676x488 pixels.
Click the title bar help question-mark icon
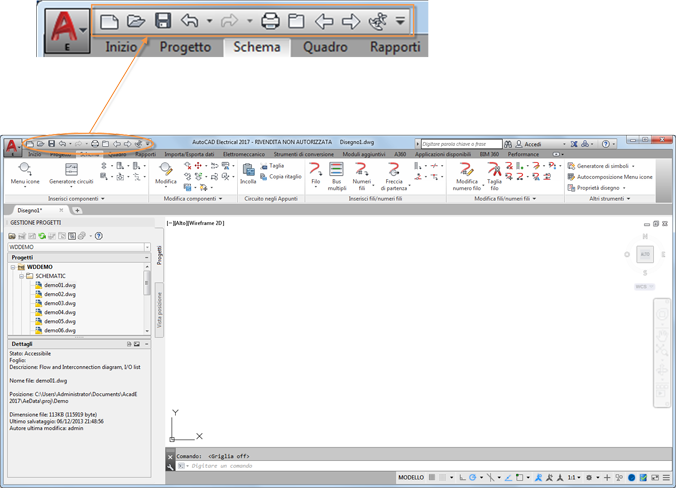coord(605,144)
